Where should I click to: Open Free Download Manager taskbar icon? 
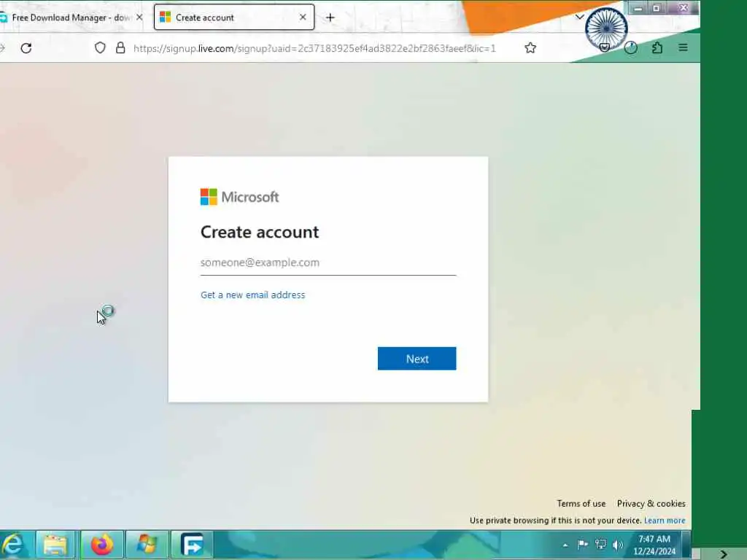click(192, 544)
